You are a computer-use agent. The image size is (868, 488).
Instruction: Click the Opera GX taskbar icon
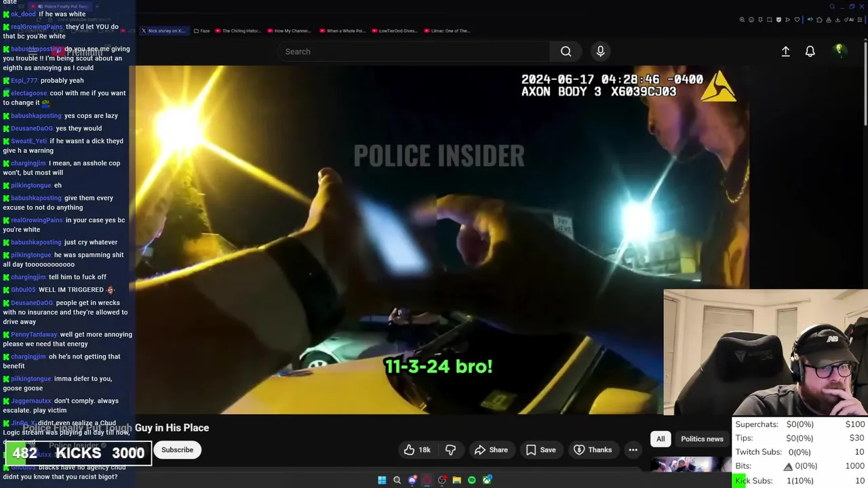click(427, 480)
